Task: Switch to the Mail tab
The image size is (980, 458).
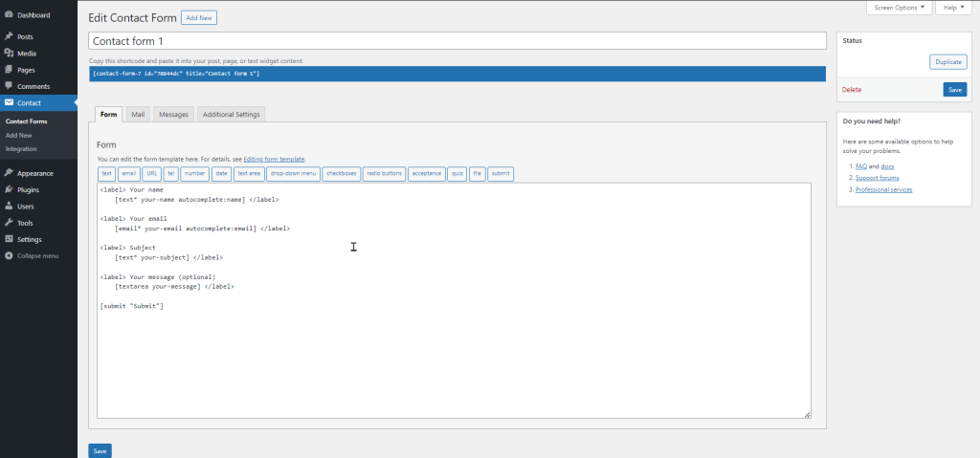Action: pyautogui.click(x=138, y=114)
